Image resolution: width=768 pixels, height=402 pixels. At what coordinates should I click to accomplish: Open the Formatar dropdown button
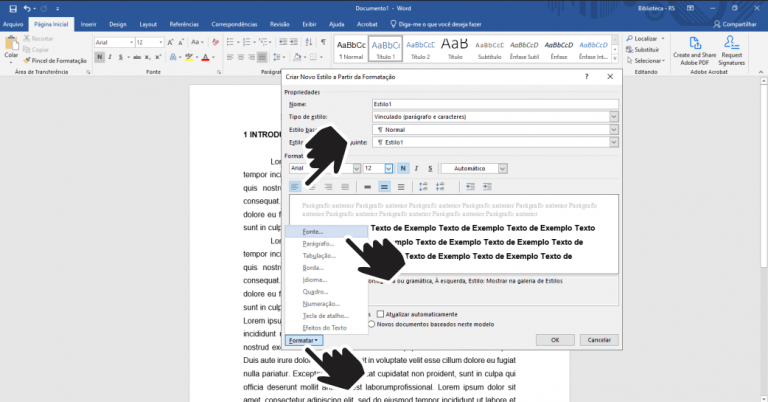click(x=303, y=340)
